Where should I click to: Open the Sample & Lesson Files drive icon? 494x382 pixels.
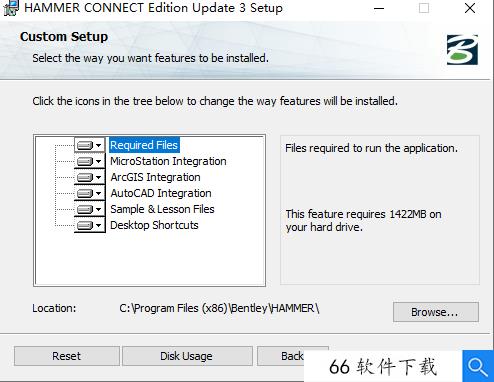point(89,209)
